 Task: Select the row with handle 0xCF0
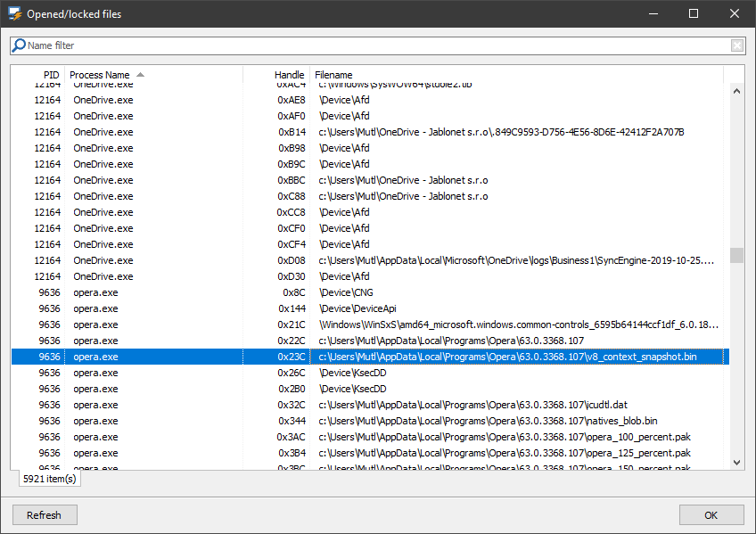coord(370,228)
